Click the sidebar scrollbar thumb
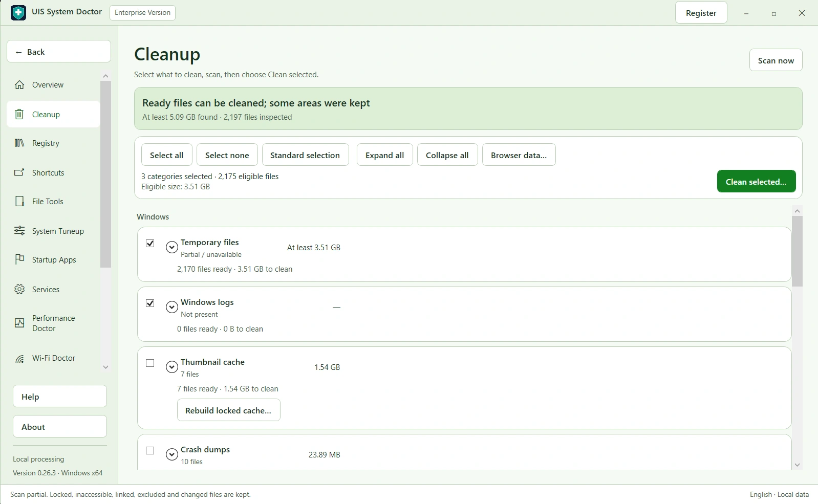The image size is (818, 504). pos(105,174)
